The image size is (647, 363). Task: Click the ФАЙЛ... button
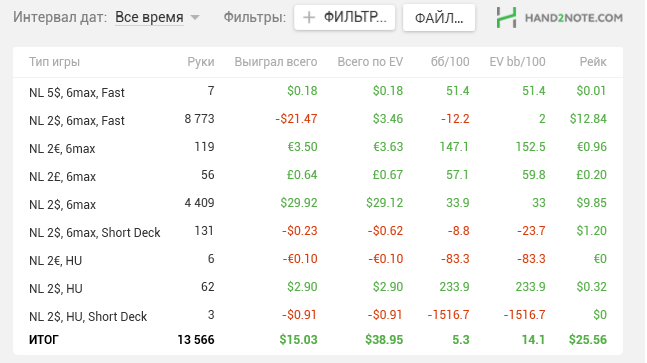point(439,18)
